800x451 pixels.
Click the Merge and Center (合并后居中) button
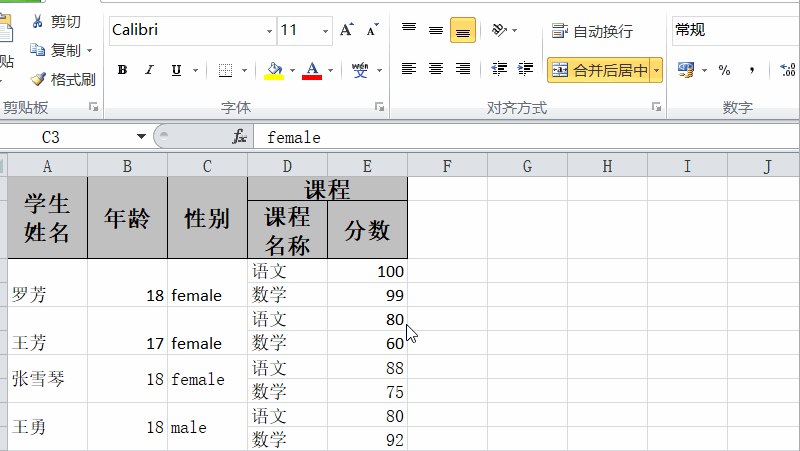click(598, 70)
